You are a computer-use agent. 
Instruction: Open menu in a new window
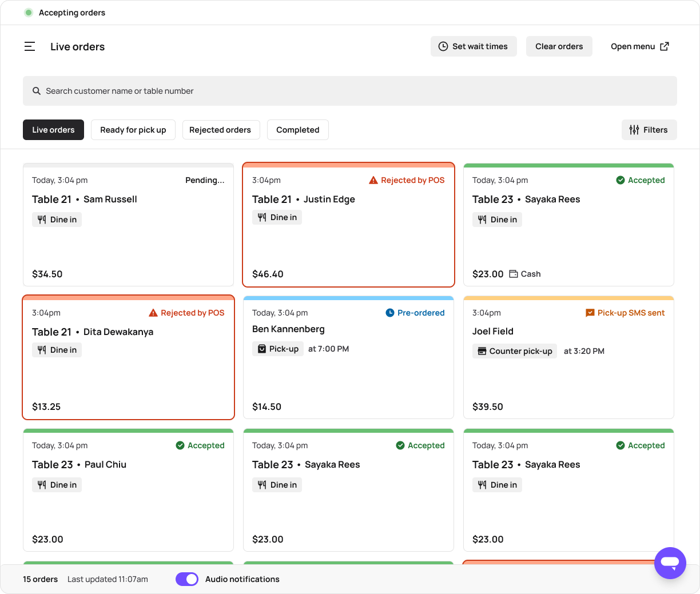click(x=639, y=46)
